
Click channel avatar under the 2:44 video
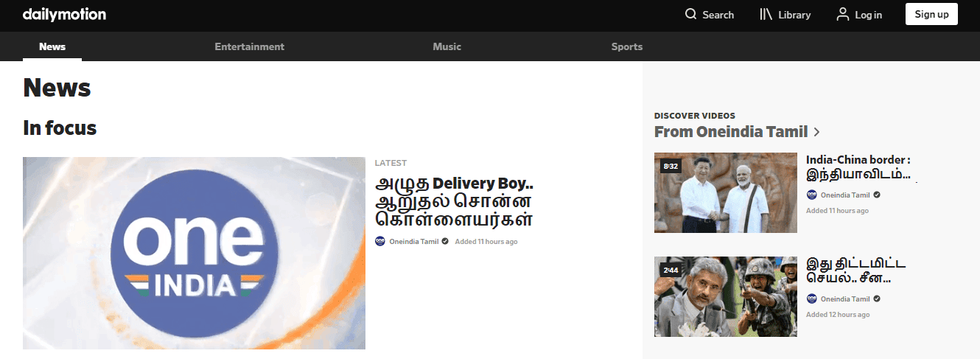[x=812, y=299]
